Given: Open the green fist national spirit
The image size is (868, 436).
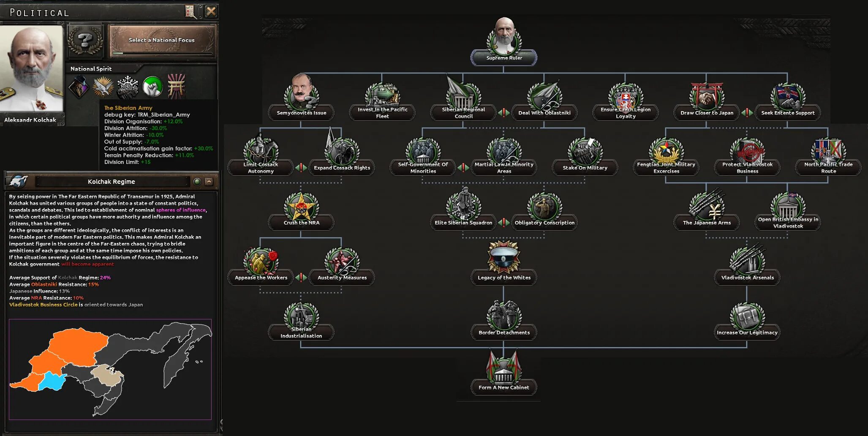Looking at the screenshot, I should click(x=152, y=87).
